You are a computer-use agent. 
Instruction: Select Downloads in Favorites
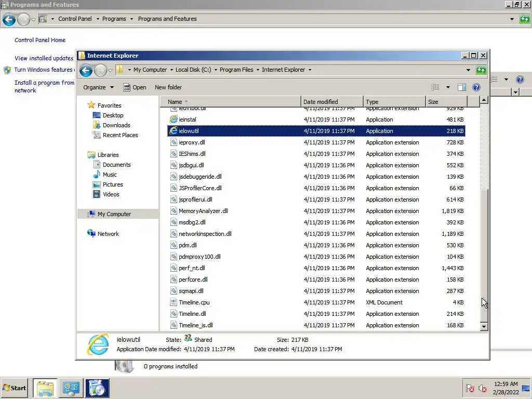tap(116, 125)
